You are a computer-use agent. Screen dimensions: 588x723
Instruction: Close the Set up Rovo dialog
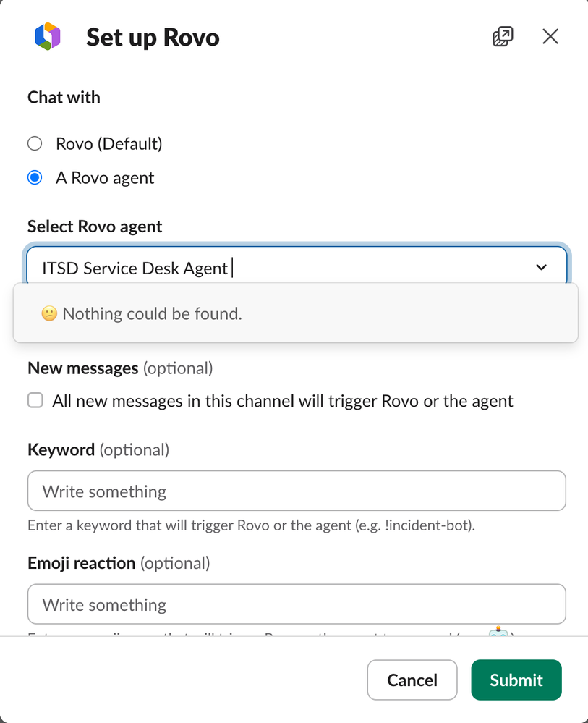[x=550, y=36]
